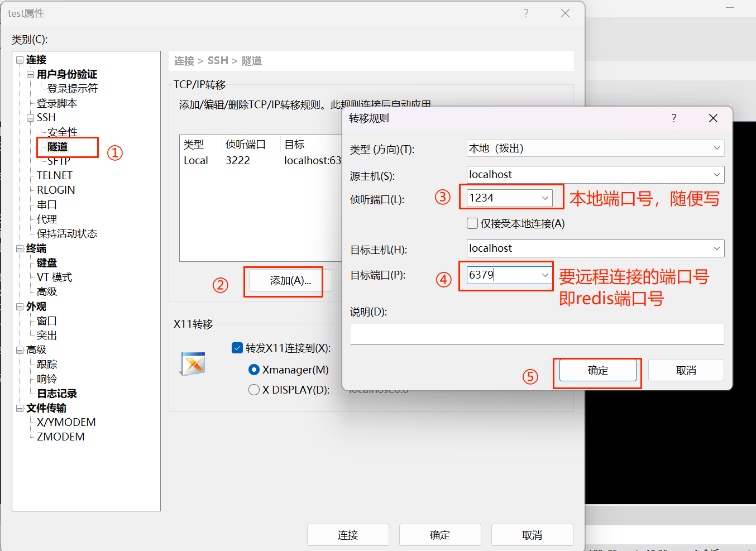Select SFTP in the category tree
Viewport: 756px width, 551px height.
tap(59, 161)
